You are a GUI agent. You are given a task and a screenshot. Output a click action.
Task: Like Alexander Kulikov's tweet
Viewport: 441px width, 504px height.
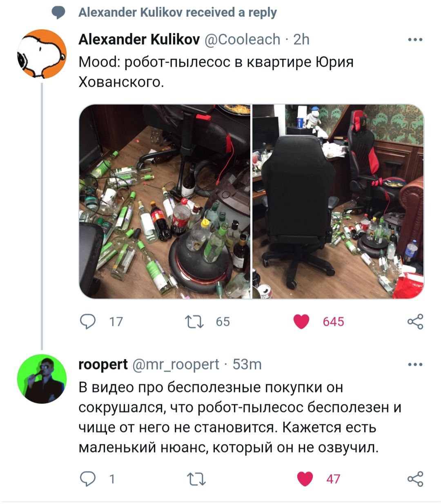[x=302, y=321]
